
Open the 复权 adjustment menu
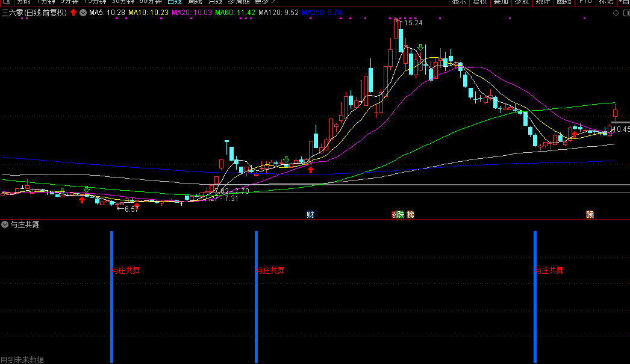pyautogui.click(x=480, y=2)
